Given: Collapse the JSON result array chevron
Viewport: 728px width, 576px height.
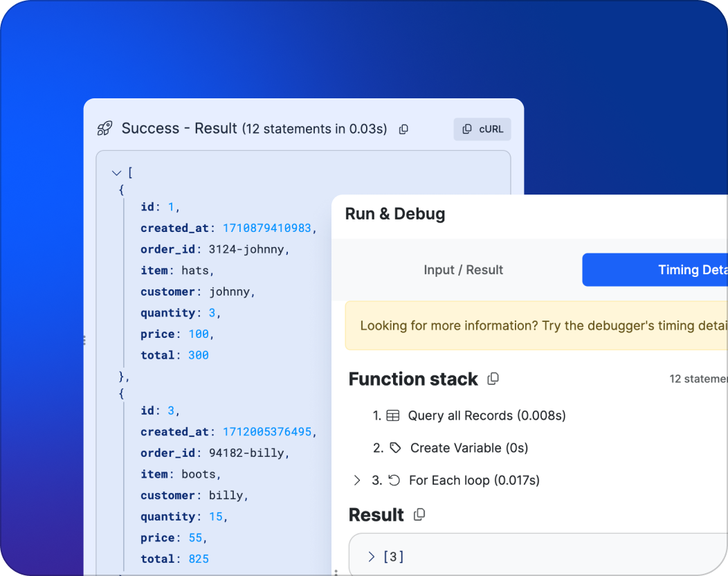Looking at the screenshot, I should click(116, 172).
